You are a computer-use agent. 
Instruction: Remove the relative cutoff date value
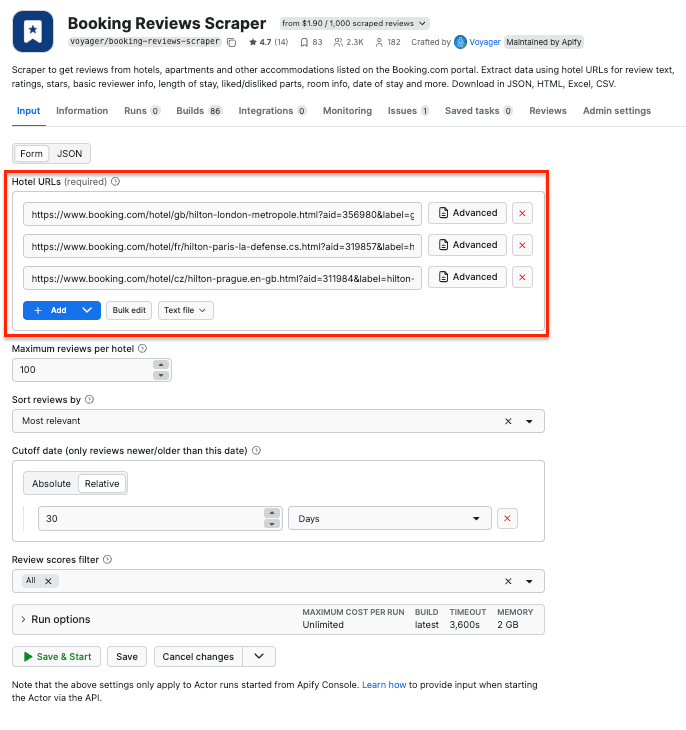507,518
